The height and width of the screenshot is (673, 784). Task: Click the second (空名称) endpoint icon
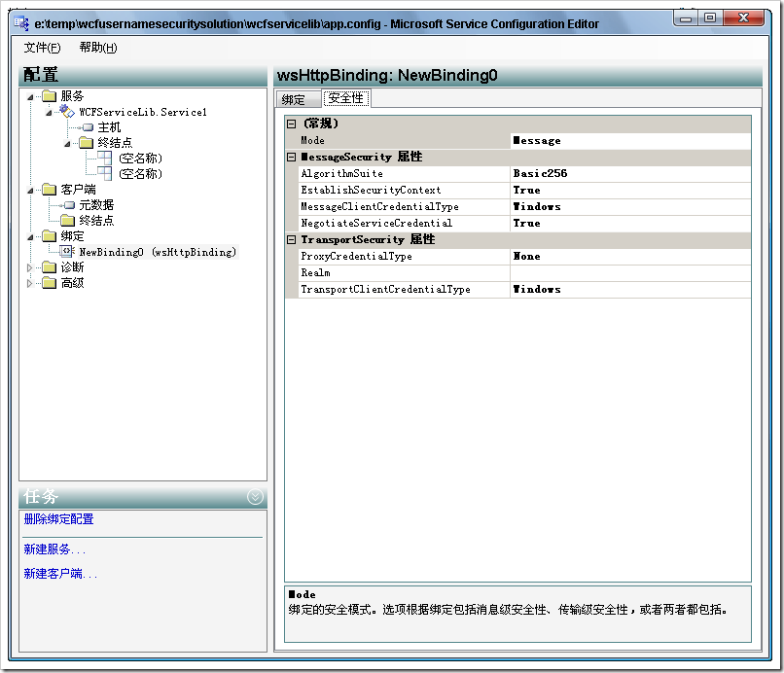[104, 173]
